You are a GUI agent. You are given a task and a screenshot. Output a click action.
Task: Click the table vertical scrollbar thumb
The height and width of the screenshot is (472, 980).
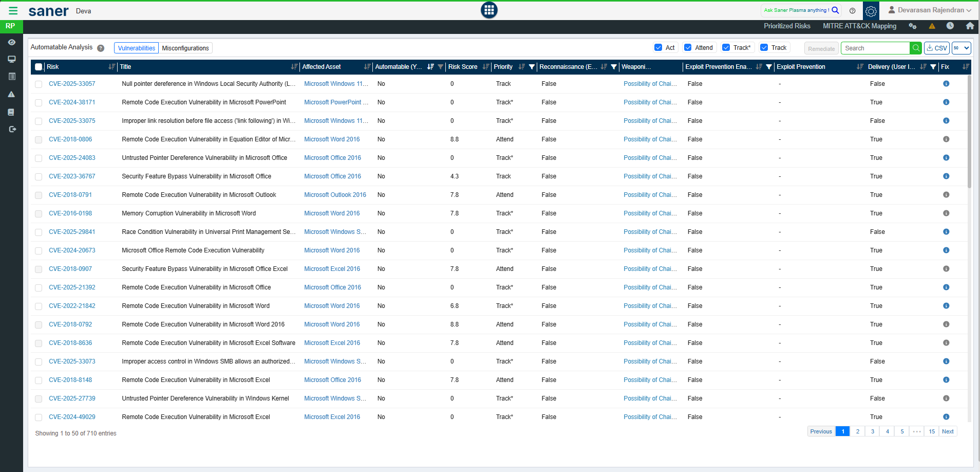(x=969, y=132)
